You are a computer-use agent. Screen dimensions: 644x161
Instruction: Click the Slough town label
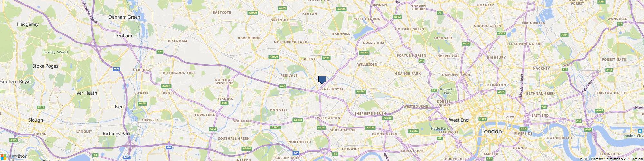pyautogui.click(x=35, y=120)
